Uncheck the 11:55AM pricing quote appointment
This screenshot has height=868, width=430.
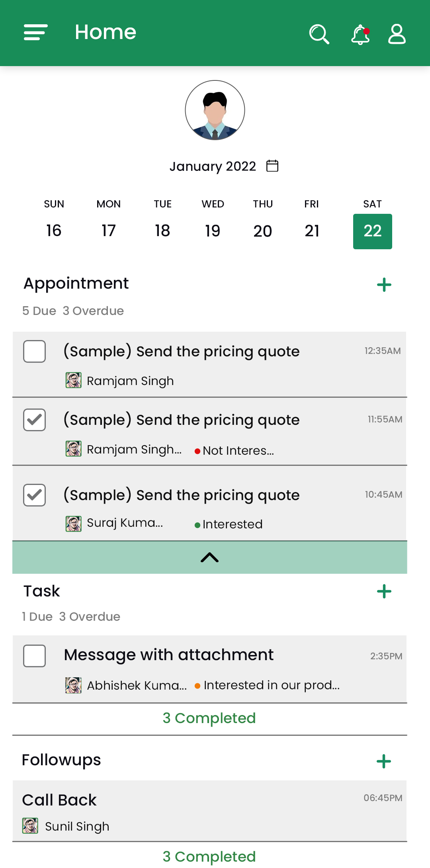35,420
